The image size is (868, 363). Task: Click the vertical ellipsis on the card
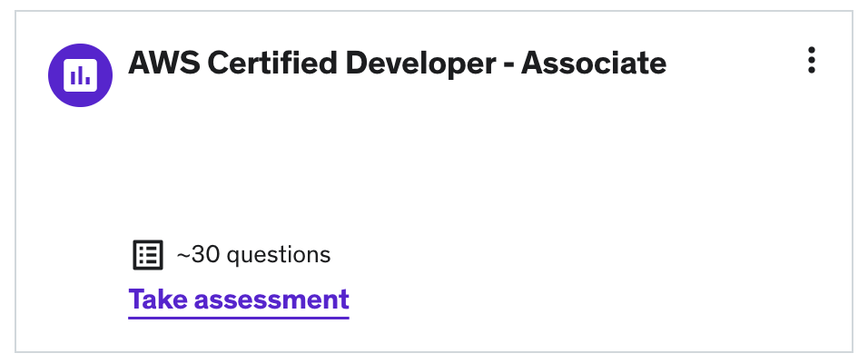click(812, 60)
